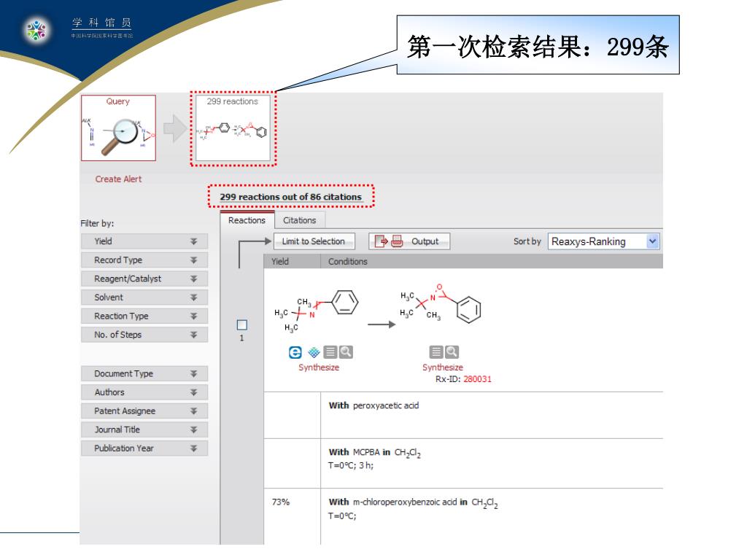Viewport: 747px width, 560px height.
Task: Click the reactant's magnifier search icon
Action: [346, 352]
